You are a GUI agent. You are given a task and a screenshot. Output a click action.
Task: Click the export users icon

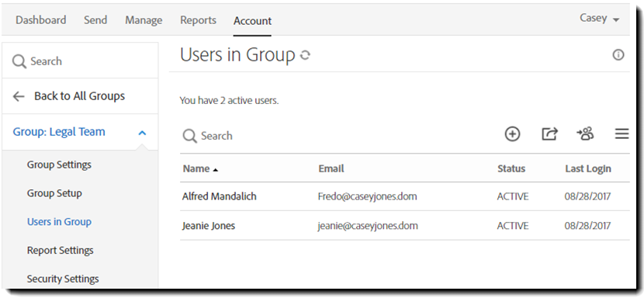tap(549, 134)
